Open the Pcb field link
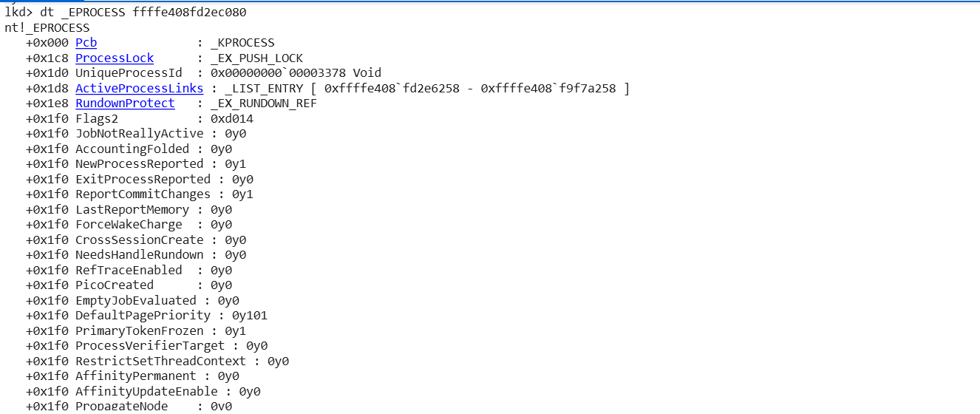Image resolution: width=980 pixels, height=414 pixels. point(86,43)
